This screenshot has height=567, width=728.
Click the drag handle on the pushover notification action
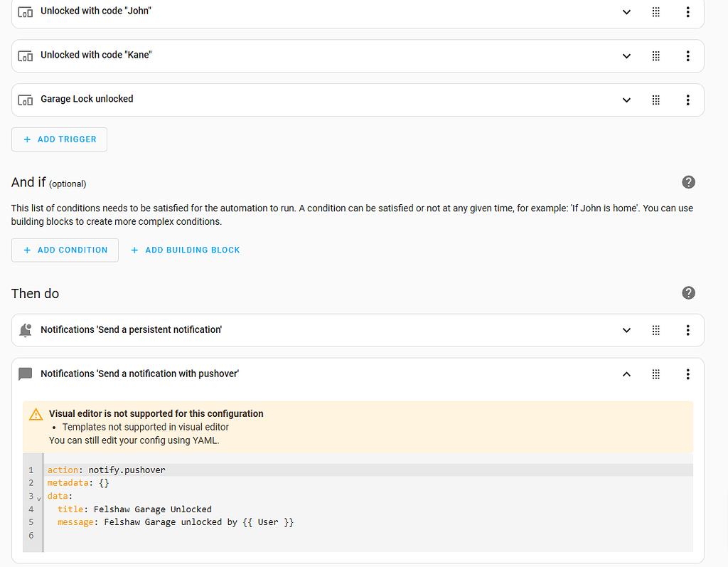[x=655, y=373]
